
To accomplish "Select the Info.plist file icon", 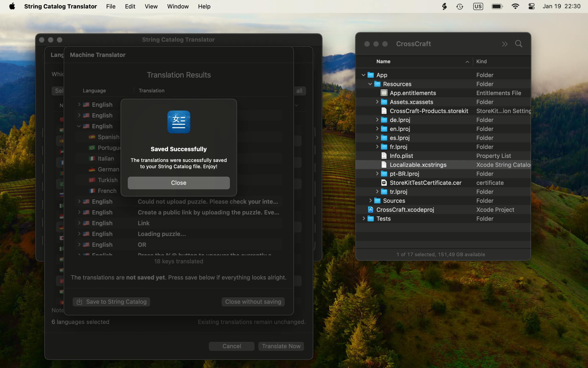I will click(x=384, y=156).
